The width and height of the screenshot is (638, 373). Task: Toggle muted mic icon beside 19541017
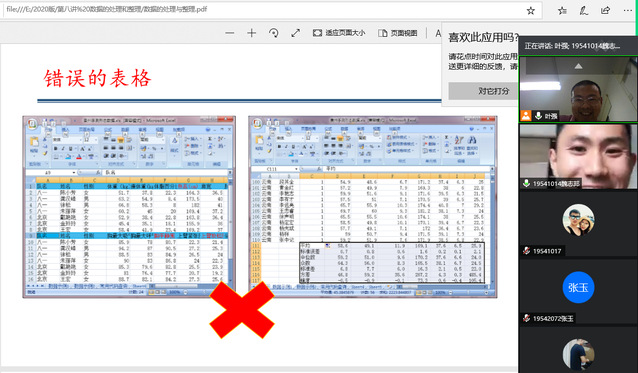tap(527, 251)
